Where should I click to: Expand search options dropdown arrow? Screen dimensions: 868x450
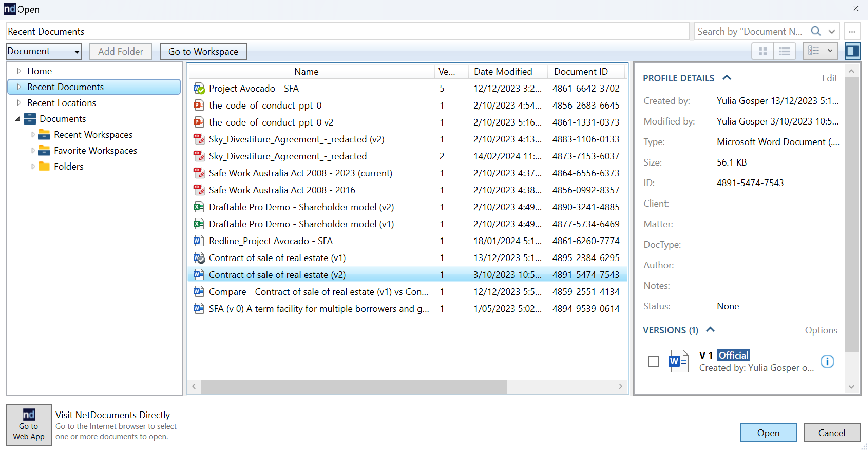click(x=832, y=32)
